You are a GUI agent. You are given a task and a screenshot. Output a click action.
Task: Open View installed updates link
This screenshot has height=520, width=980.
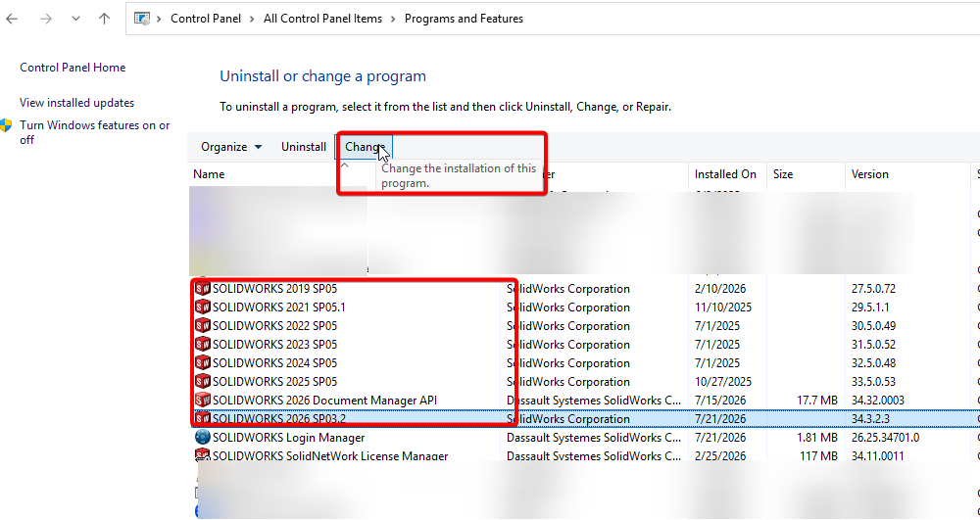76,103
